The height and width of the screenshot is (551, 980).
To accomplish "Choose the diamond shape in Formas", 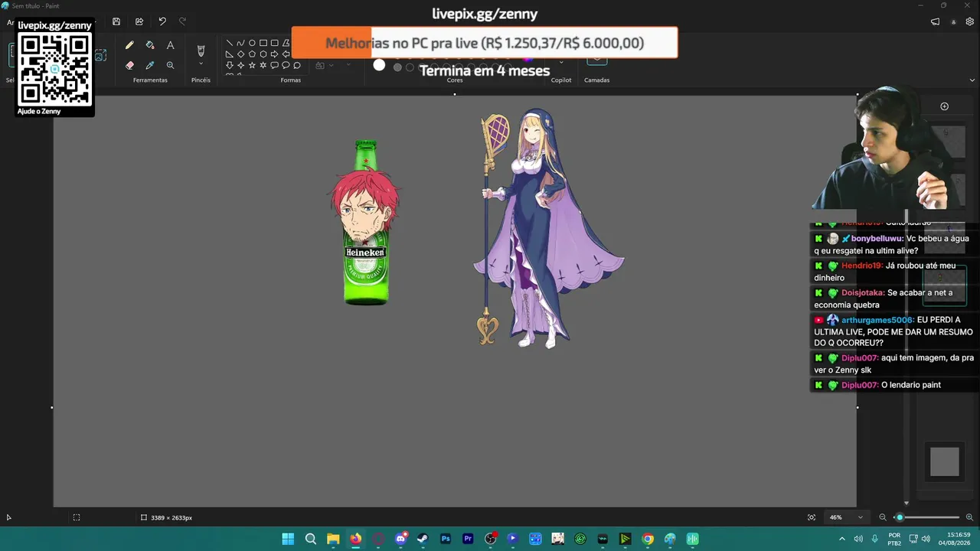I will pos(240,54).
